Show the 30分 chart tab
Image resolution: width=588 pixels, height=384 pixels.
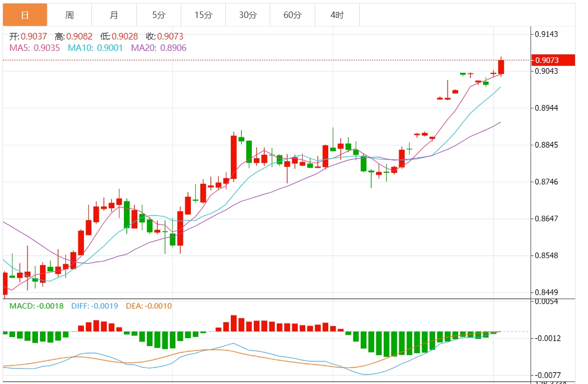[x=248, y=15]
